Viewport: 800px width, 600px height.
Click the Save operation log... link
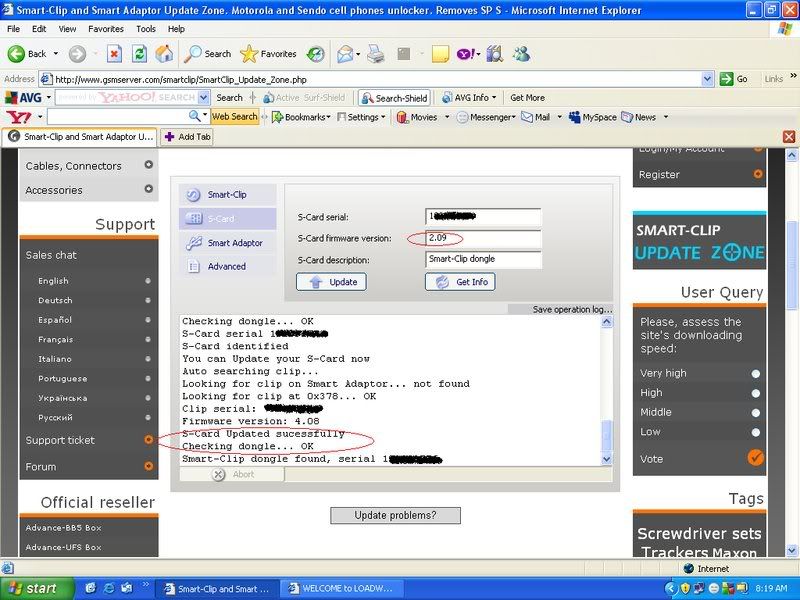click(572, 309)
